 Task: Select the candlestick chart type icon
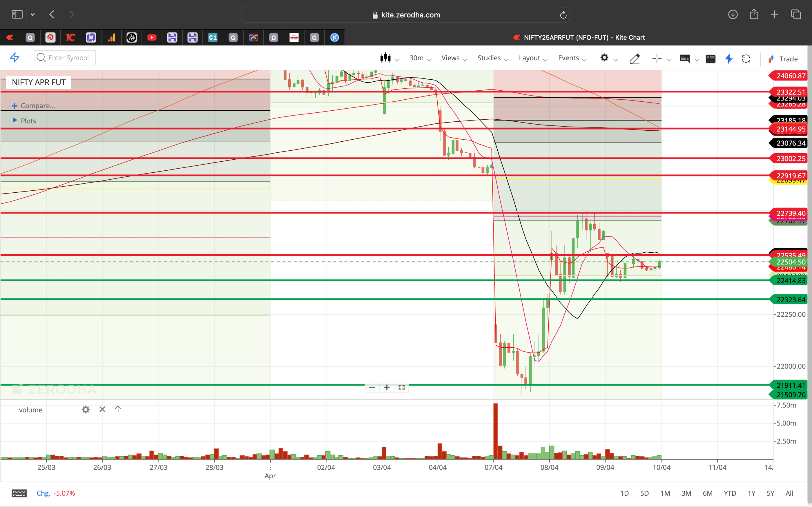click(387, 58)
